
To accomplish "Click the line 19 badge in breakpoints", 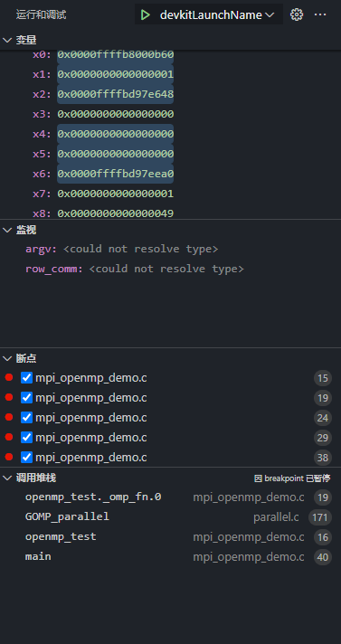I will tap(323, 398).
